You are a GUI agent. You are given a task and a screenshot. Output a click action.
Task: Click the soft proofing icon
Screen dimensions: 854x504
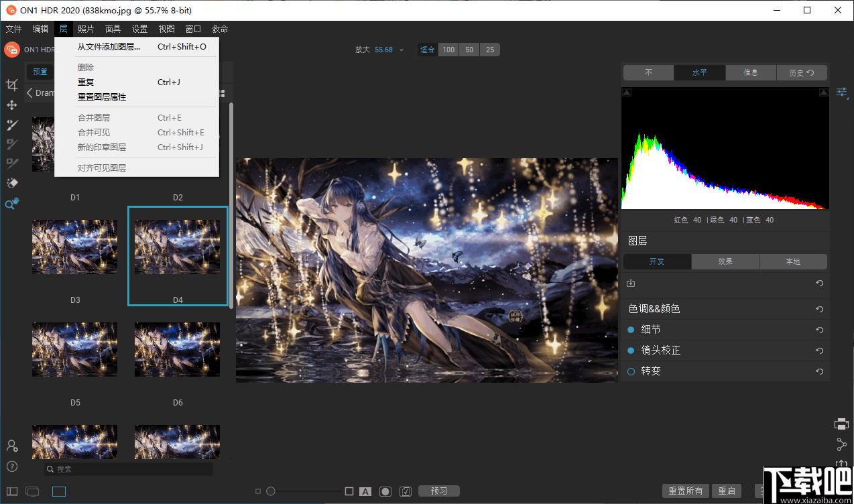click(x=406, y=491)
